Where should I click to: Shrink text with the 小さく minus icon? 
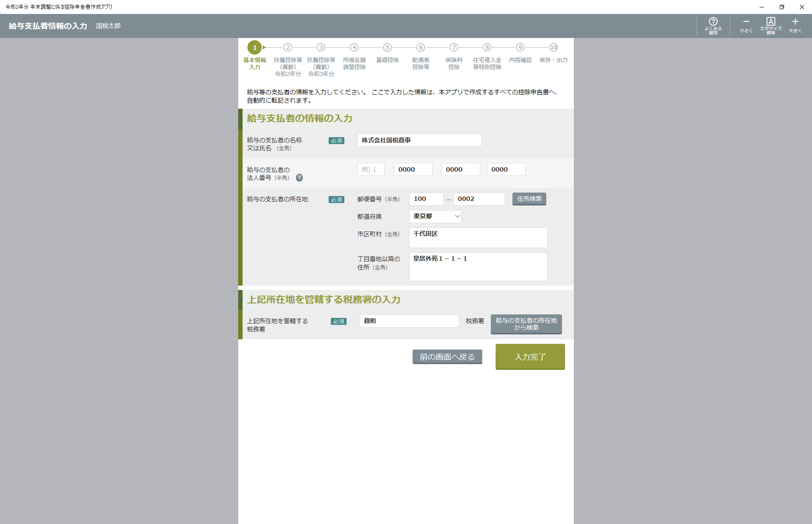click(x=746, y=26)
